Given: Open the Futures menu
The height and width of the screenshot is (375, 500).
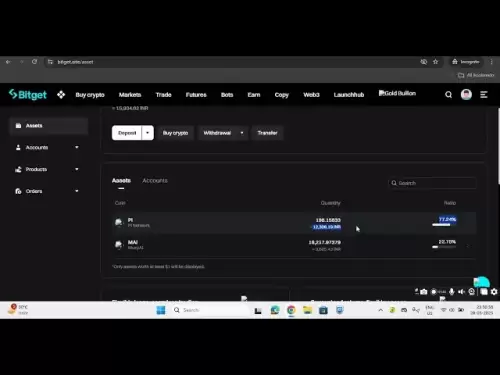Looking at the screenshot, I should coord(196,95).
